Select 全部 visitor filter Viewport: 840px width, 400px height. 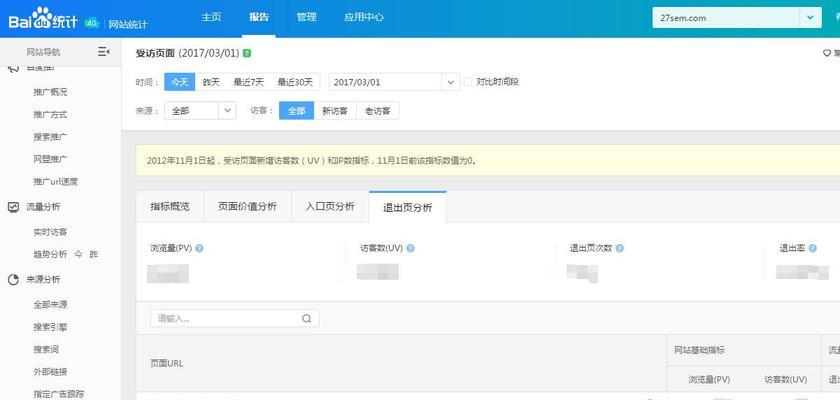[296, 111]
